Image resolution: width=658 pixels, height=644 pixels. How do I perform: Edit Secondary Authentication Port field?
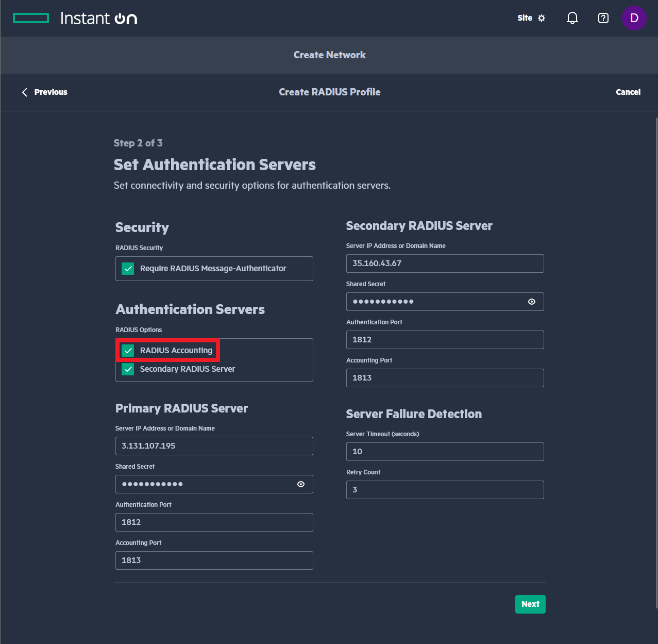(445, 340)
